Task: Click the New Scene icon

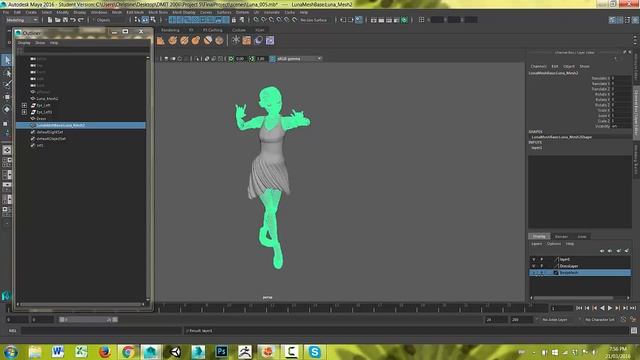Action: (50, 20)
